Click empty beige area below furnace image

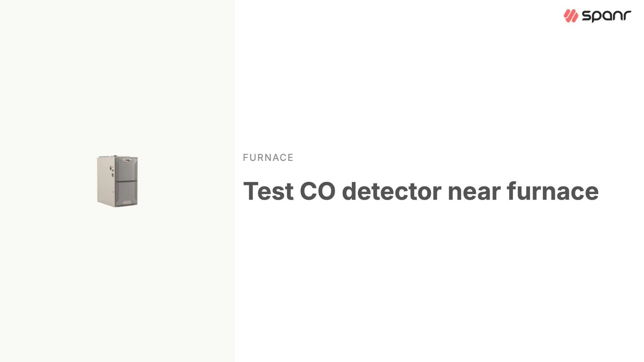tap(117, 285)
